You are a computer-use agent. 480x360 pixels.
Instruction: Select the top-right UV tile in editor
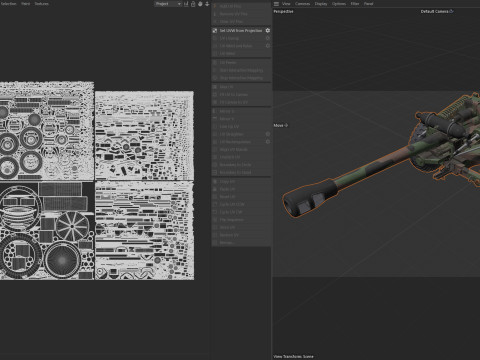[144, 136]
